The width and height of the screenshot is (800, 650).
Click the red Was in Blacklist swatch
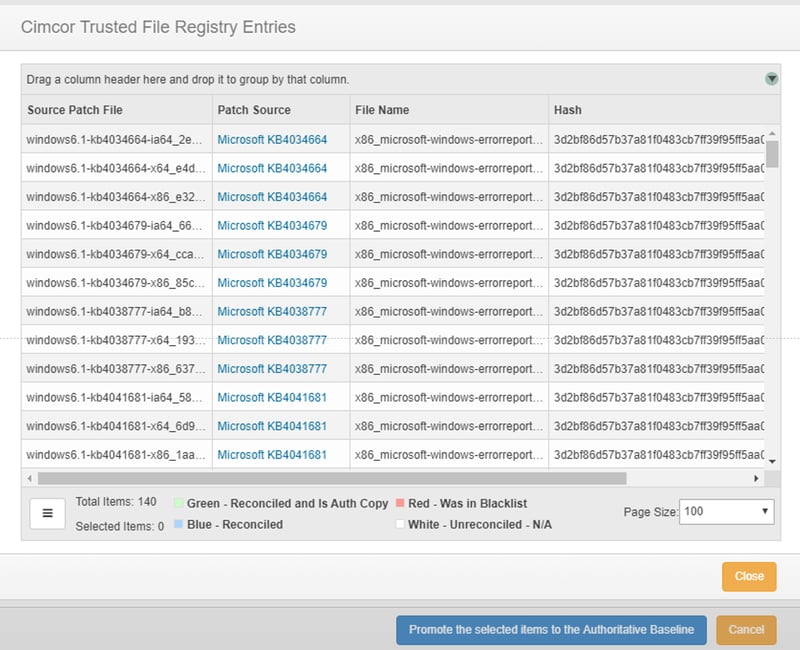[400, 503]
